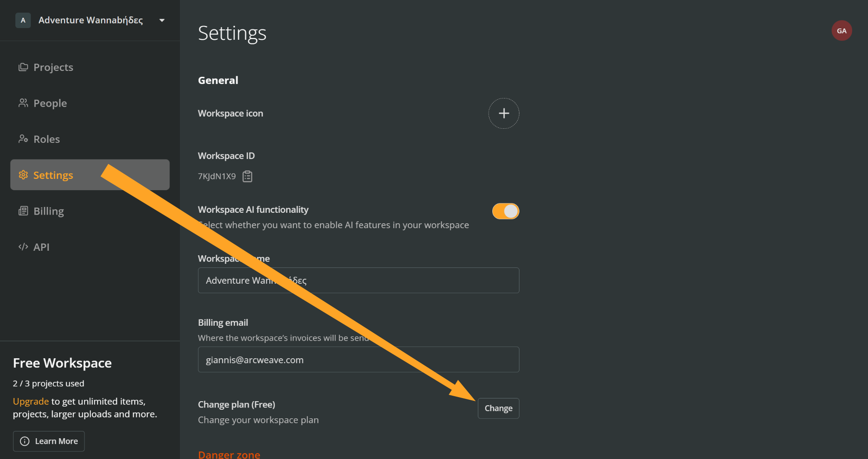Open the People page
The image size is (868, 459).
50,103
